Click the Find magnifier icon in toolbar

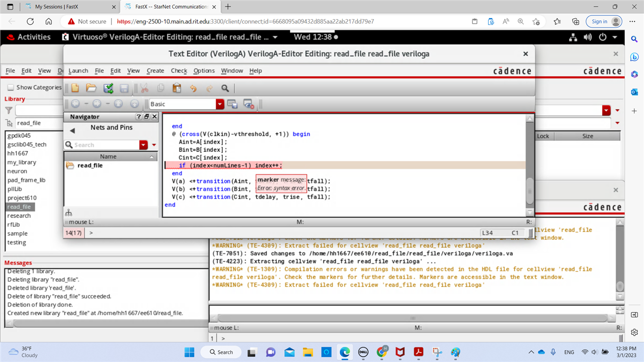[x=225, y=88]
